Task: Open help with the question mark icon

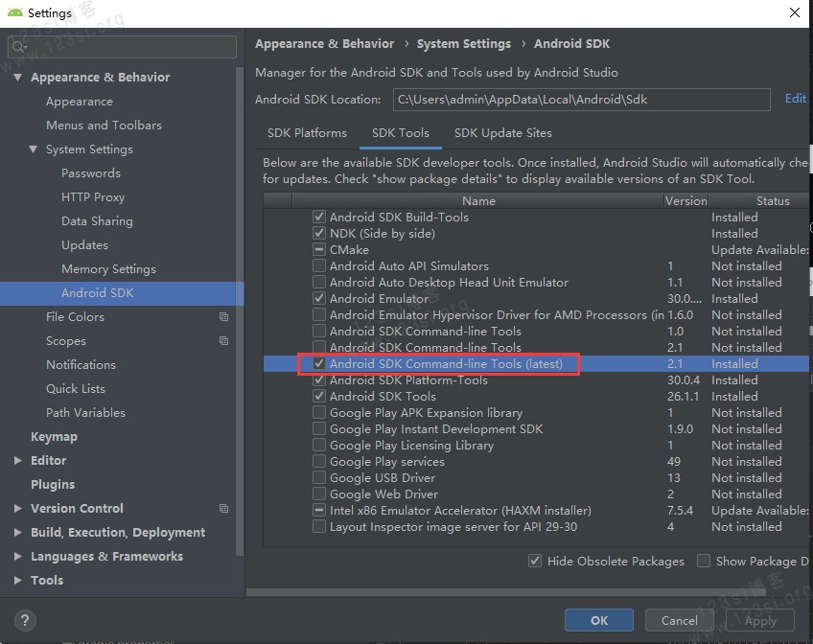Action: click(x=25, y=620)
